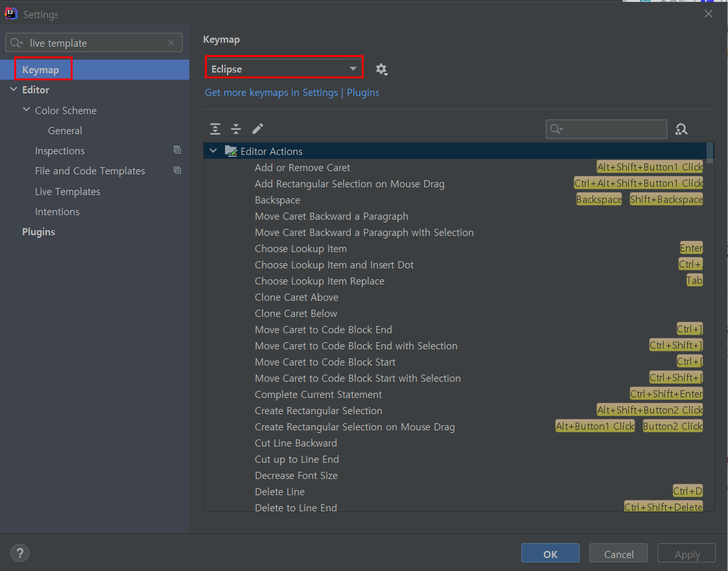The image size is (728, 571).
Task: Select Color Scheme in settings tree
Action: (x=66, y=110)
